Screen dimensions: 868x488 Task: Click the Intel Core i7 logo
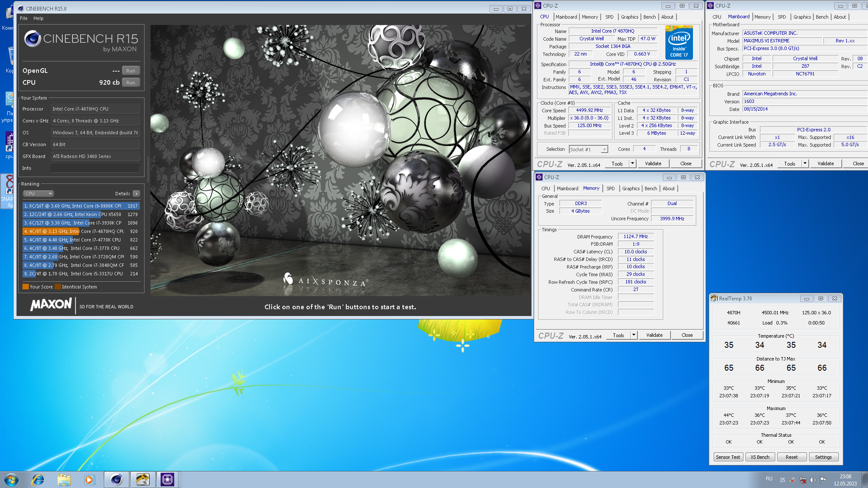click(x=679, y=42)
